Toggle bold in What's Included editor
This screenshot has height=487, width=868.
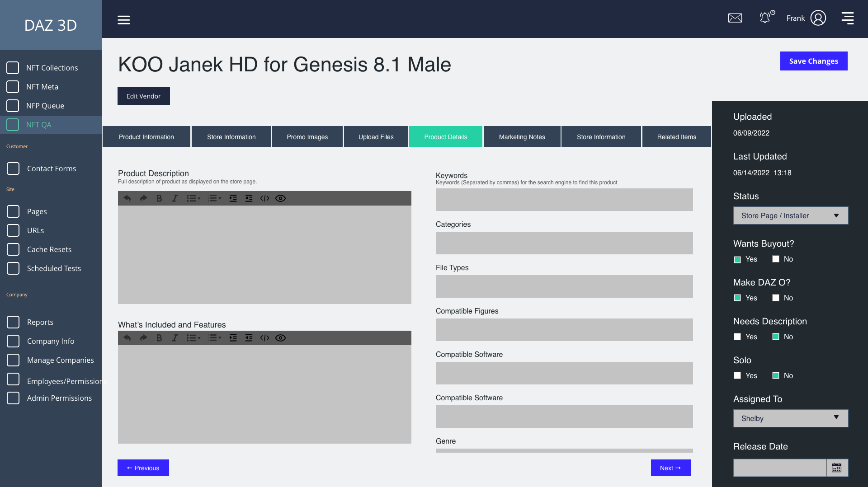pyautogui.click(x=159, y=338)
